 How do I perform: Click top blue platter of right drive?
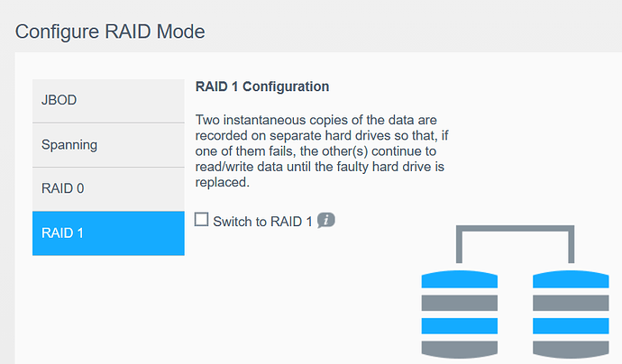571,279
